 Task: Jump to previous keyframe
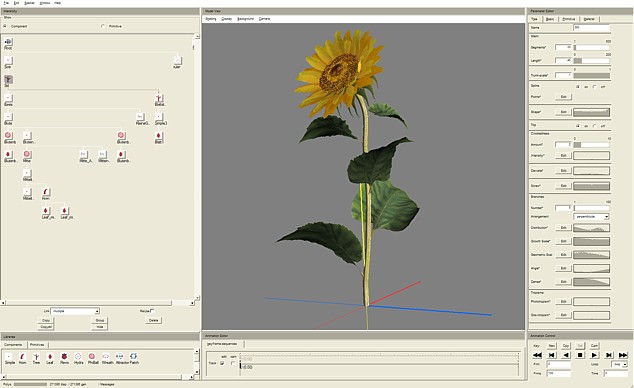point(552,355)
